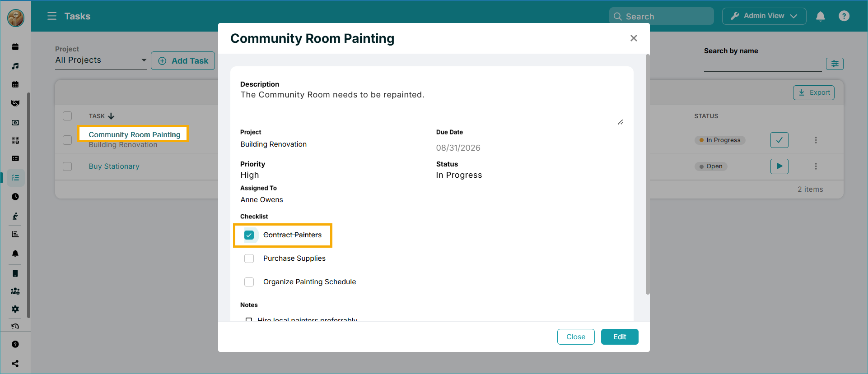
Task: Sort by the TASK column header
Action: click(102, 116)
